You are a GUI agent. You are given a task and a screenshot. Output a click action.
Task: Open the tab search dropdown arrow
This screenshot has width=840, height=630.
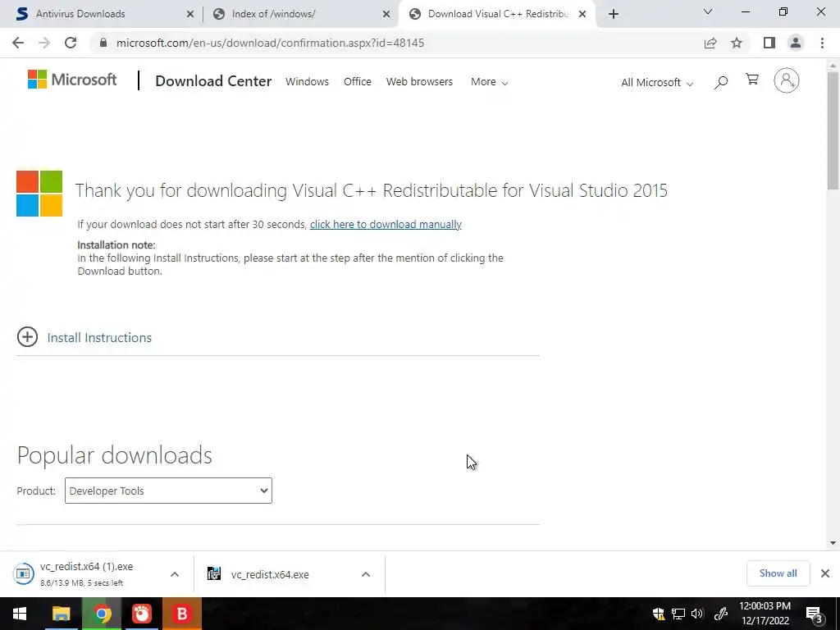[708, 11]
